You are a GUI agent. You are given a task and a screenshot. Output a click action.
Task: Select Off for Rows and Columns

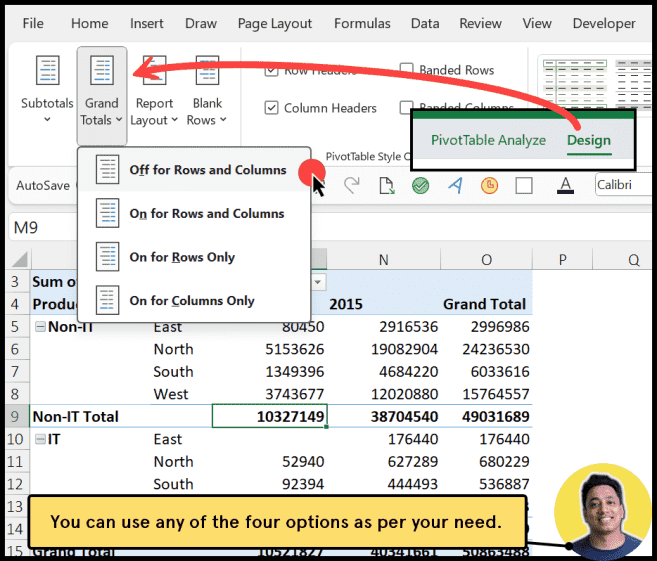click(x=207, y=170)
